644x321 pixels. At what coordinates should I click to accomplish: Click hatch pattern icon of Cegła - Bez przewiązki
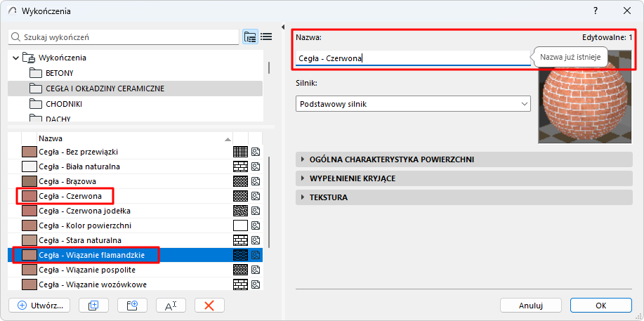pos(240,152)
